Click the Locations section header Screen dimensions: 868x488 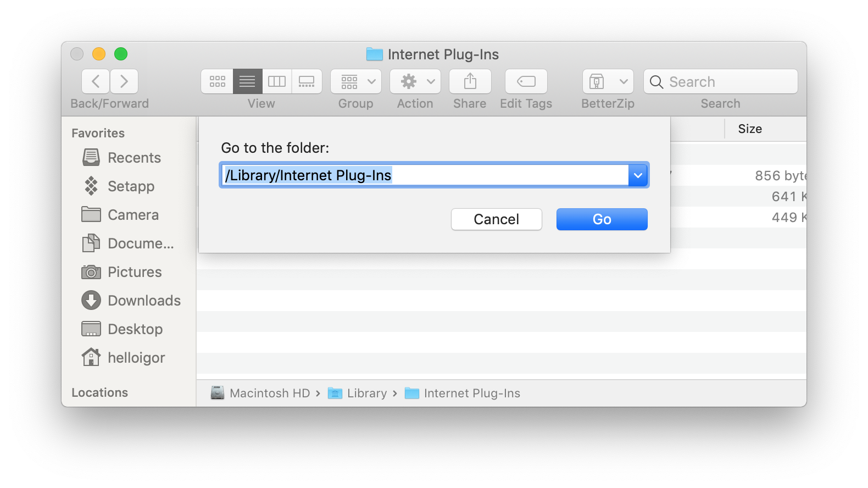click(100, 392)
